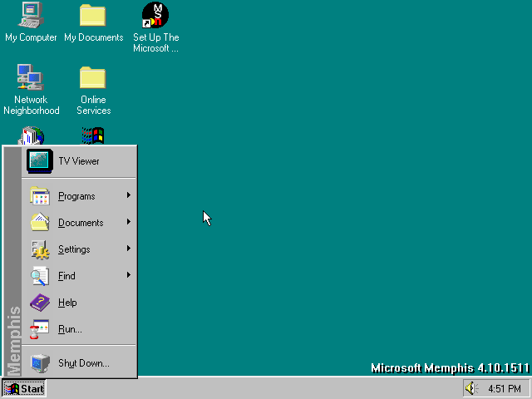Select the My Documents folder icon

93,15
